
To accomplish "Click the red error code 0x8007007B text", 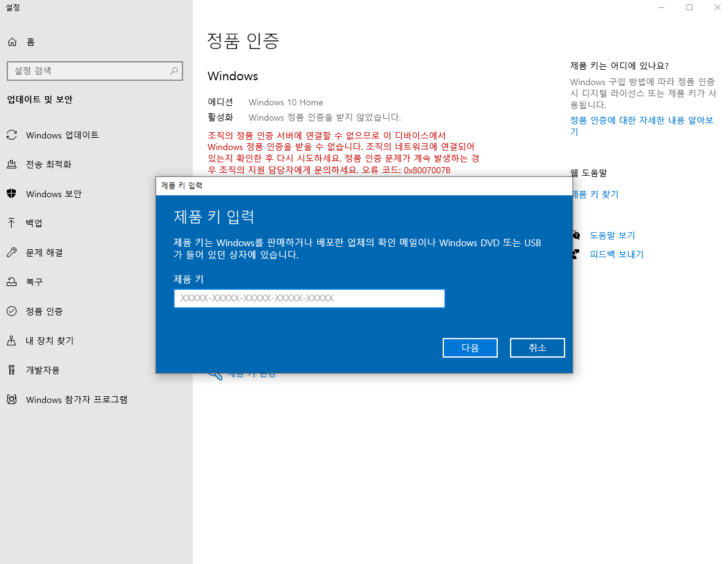I will coord(427,170).
